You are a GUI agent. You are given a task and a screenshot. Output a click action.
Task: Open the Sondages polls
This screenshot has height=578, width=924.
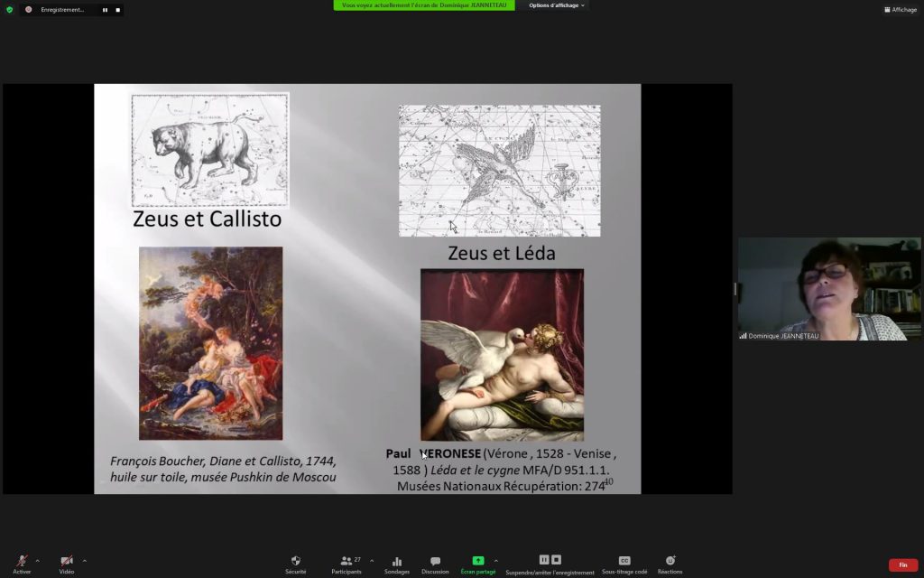pos(397,564)
